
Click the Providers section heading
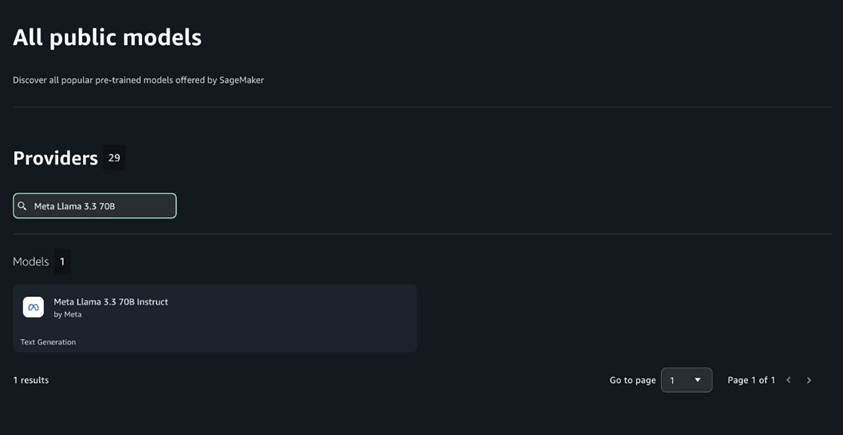(x=55, y=158)
